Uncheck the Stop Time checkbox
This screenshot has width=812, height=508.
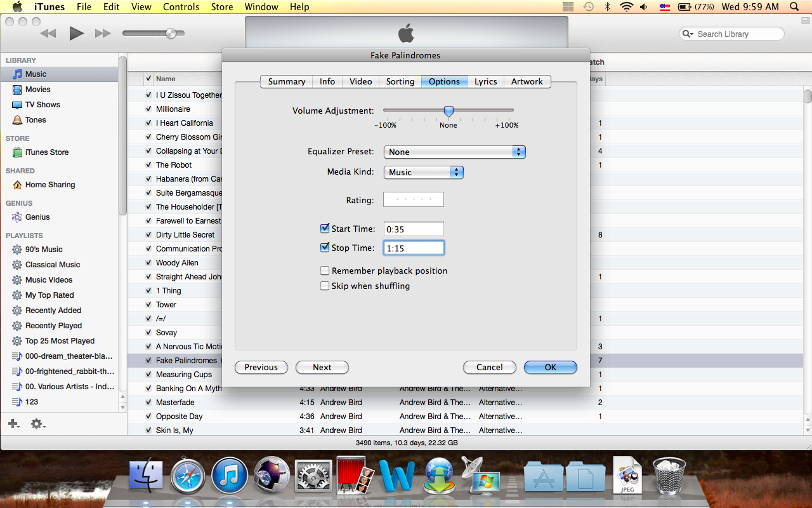point(325,248)
